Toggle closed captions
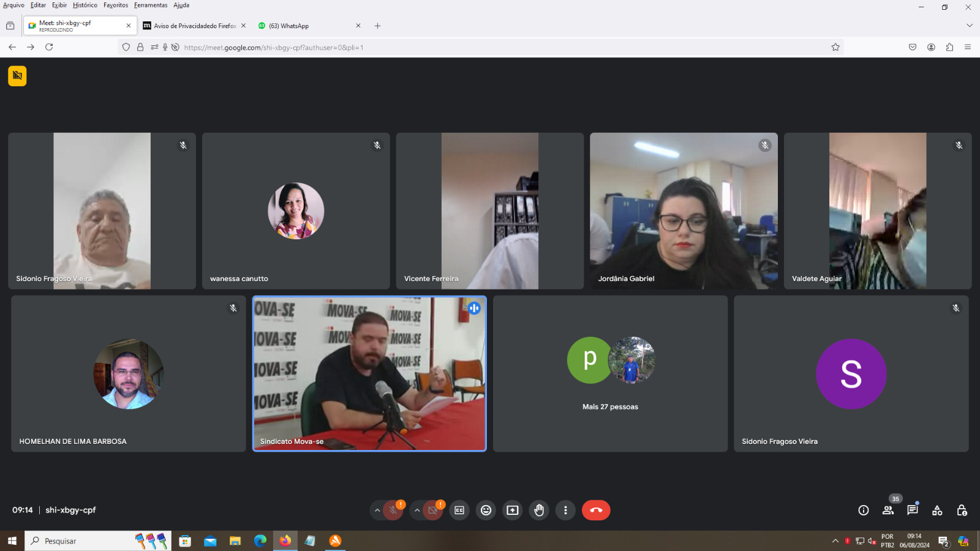Viewport: 980px width, 551px height. (459, 510)
